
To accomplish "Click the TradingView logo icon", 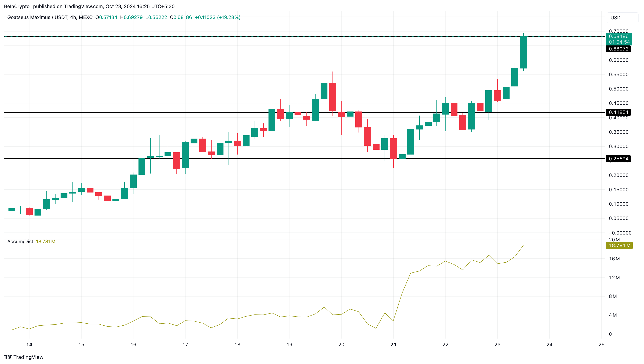I will click(x=8, y=357).
